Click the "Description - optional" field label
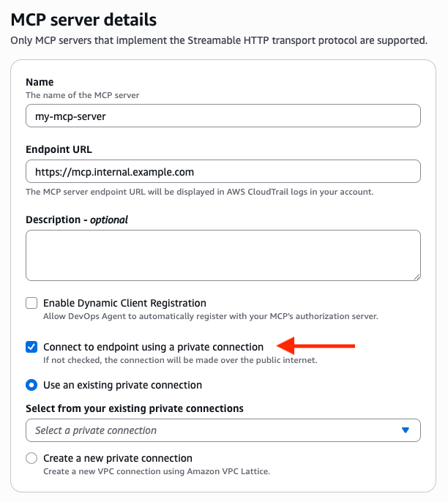This screenshot has width=448, height=502. click(77, 220)
